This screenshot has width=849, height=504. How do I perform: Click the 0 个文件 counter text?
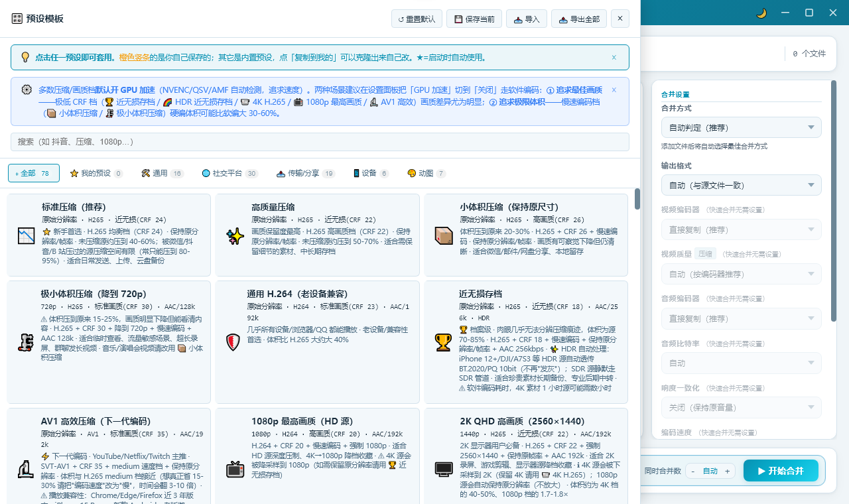810,54
